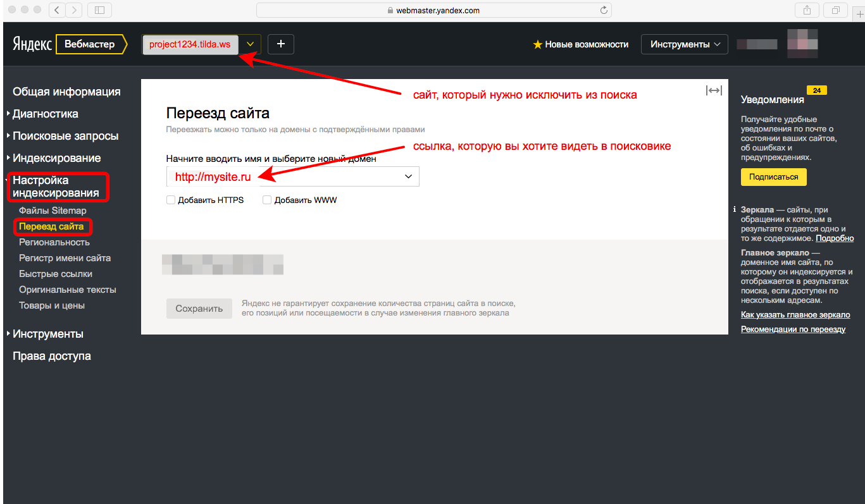The width and height of the screenshot is (865, 504).
Task: Open the new domain dropdown chevron
Action: pyautogui.click(x=408, y=177)
